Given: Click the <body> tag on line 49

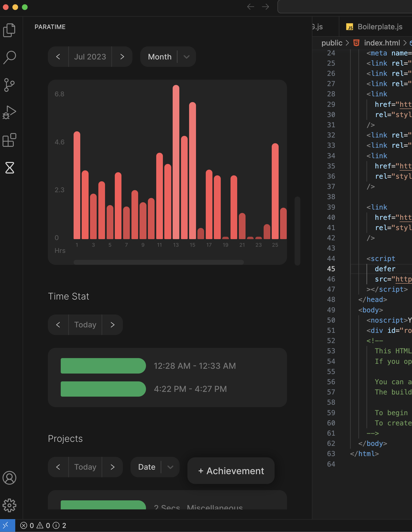Looking at the screenshot, I should point(371,310).
